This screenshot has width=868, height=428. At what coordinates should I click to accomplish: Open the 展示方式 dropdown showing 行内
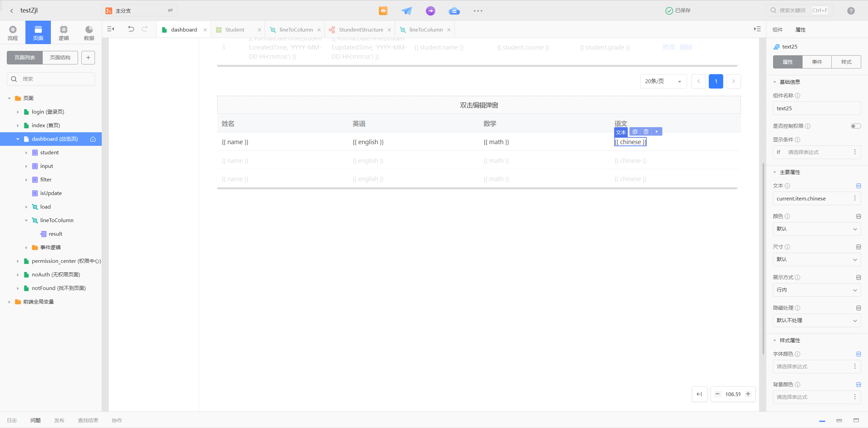pos(817,290)
